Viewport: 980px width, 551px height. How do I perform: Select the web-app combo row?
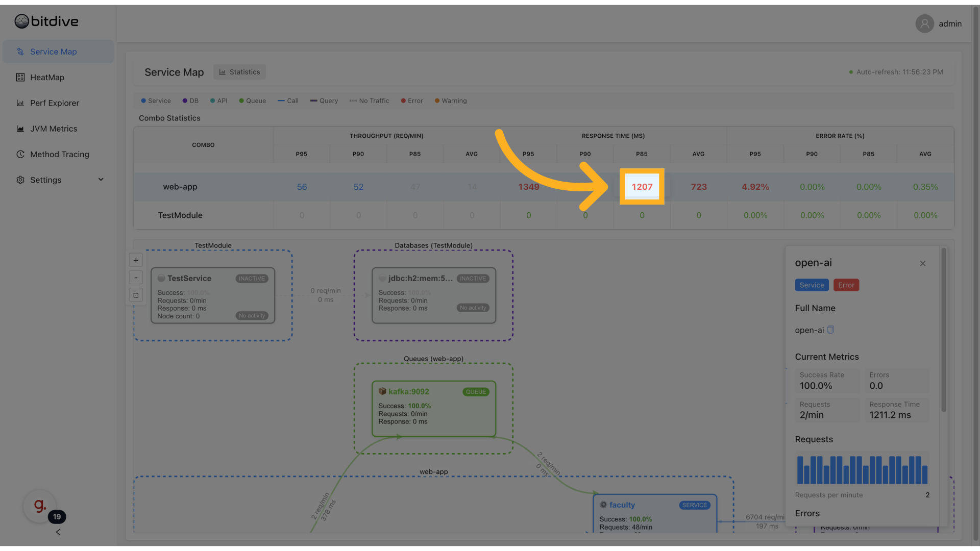[544, 187]
